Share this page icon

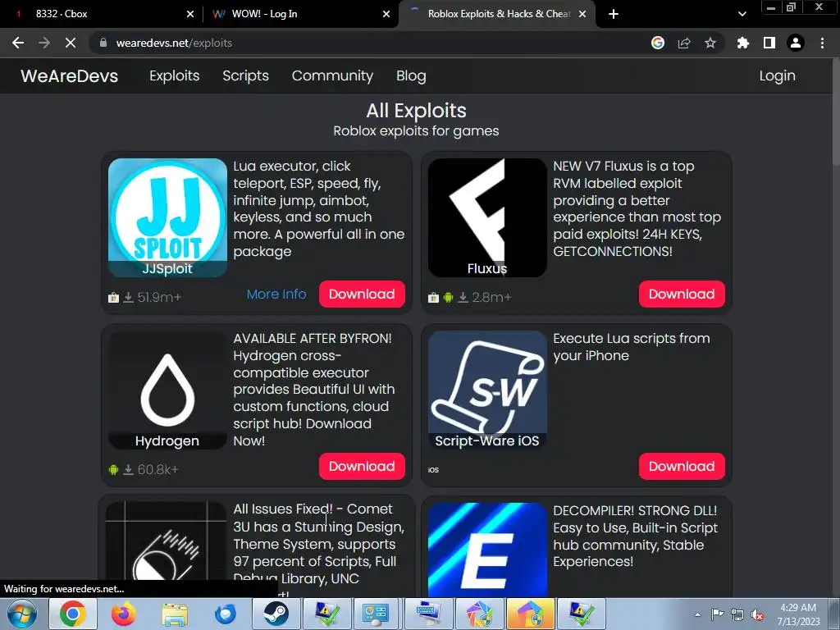(683, 43)
